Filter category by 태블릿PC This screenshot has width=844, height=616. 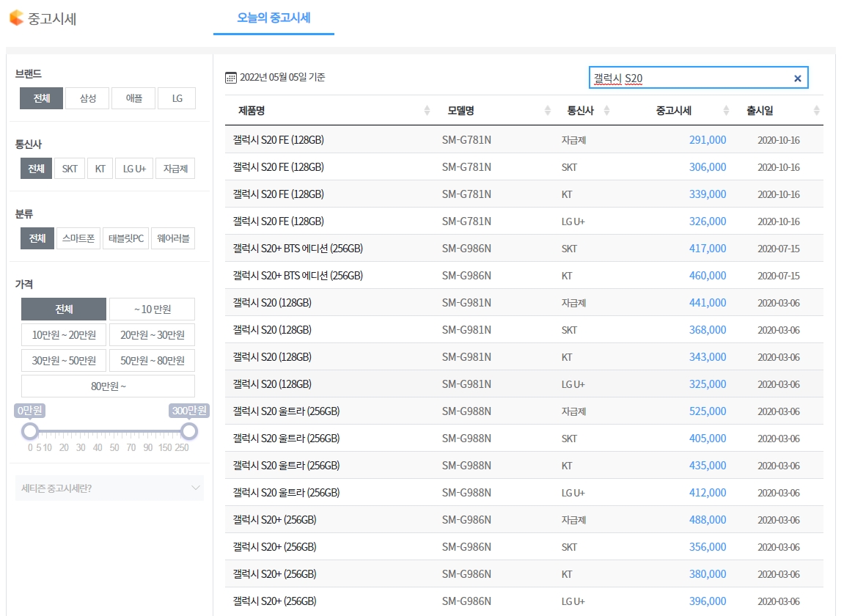[126, 238]
